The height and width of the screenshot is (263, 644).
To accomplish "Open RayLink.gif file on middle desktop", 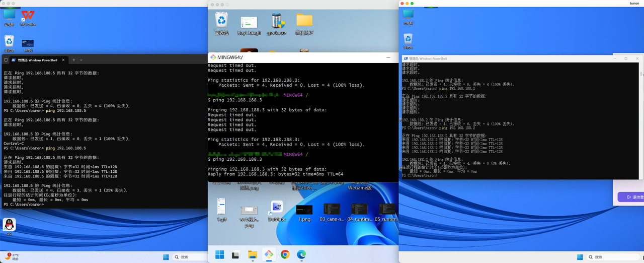I will coord(249,25).
